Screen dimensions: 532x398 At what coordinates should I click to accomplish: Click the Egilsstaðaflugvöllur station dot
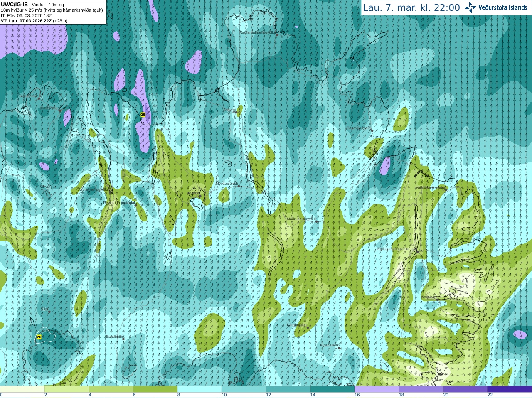(x=418, y=251)
